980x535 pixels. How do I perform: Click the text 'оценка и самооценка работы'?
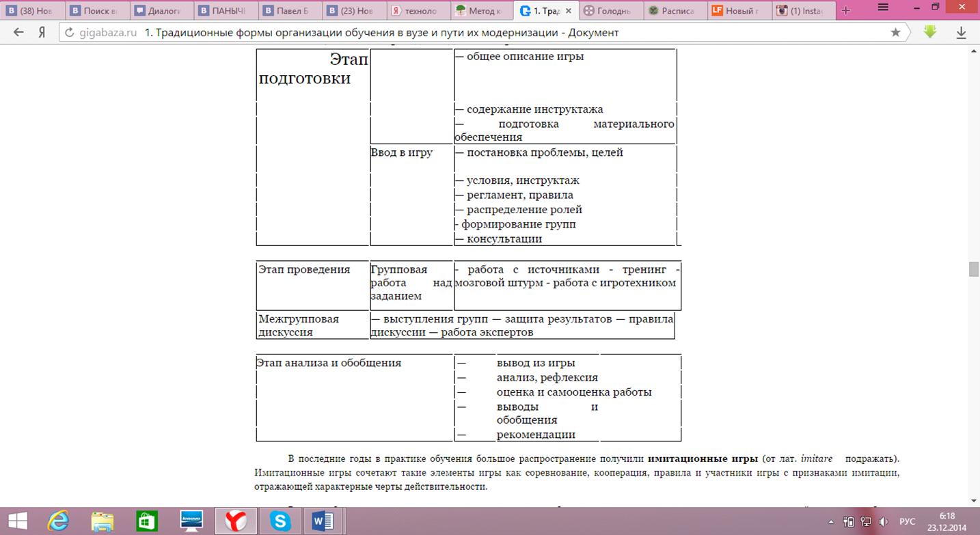(574, 392)
